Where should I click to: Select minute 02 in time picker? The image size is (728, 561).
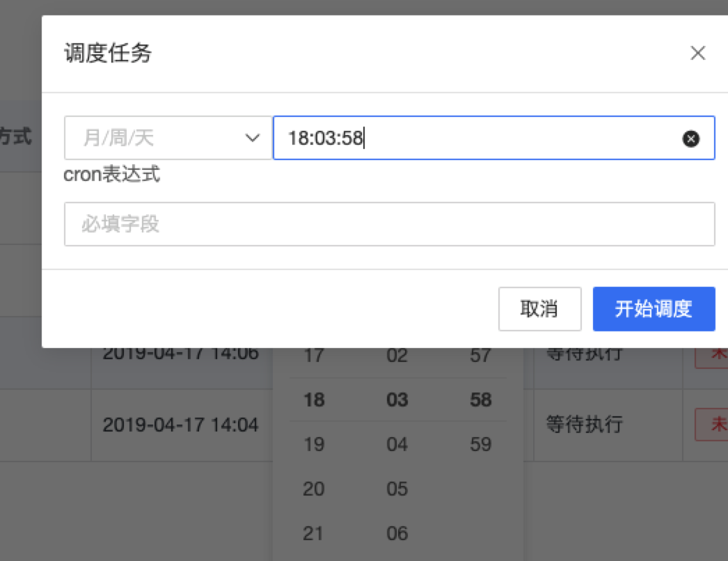pos(397,356)
